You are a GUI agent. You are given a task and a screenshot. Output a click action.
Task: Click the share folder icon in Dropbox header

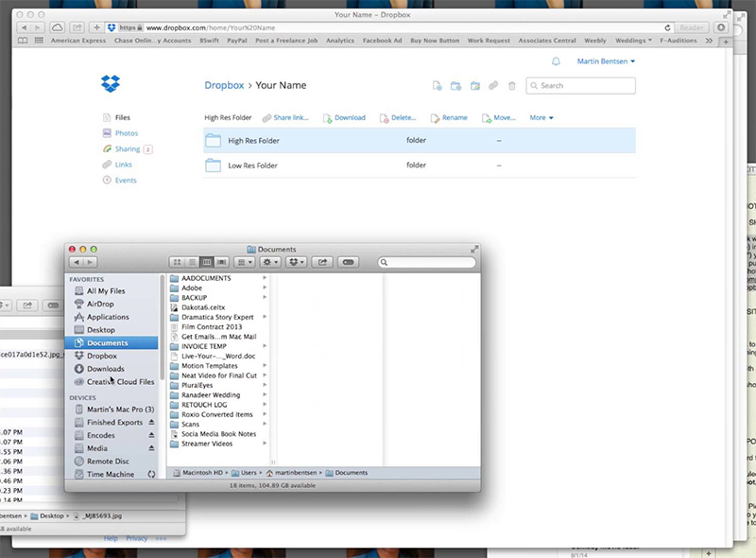(475, 86)
